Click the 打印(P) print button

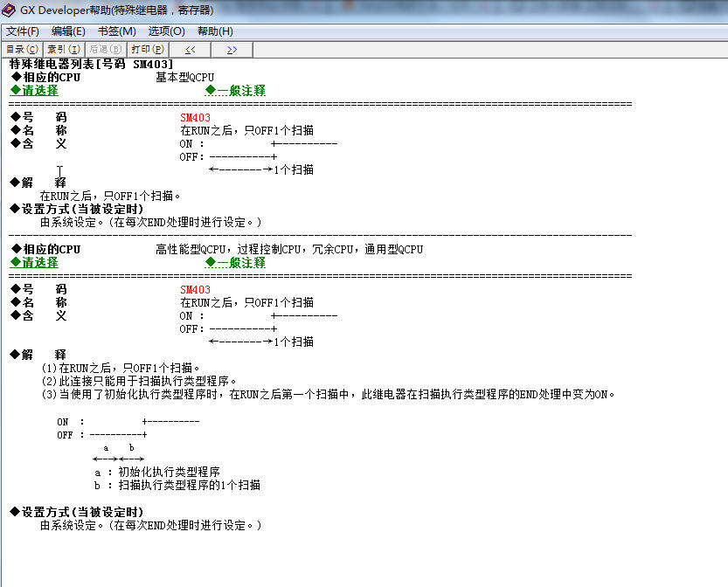(147, 50)
